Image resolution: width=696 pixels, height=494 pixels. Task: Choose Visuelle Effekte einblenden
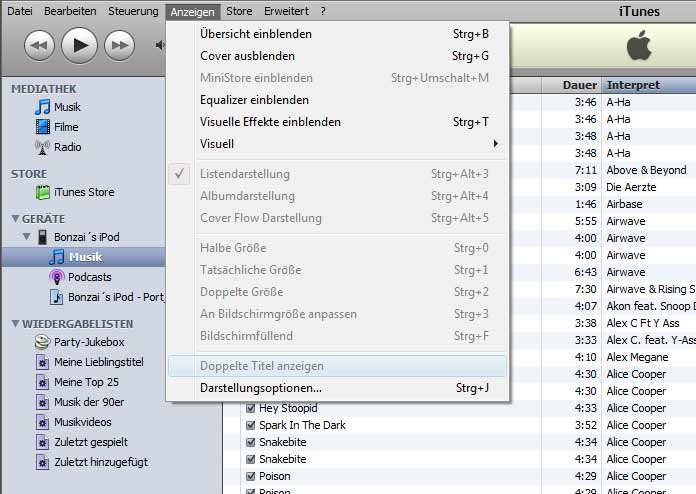[338, 122]
